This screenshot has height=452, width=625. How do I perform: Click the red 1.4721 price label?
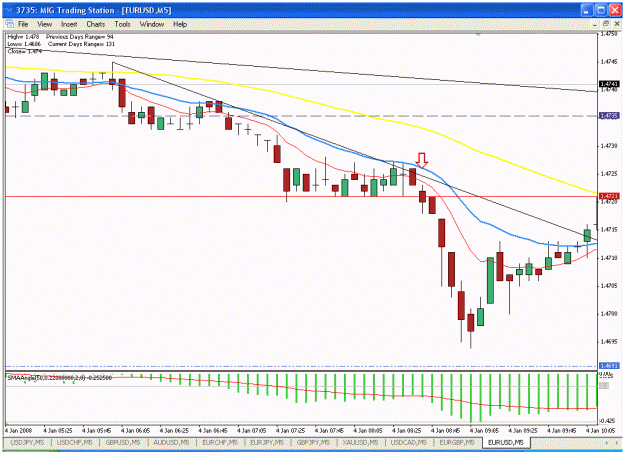click(609, 196)
